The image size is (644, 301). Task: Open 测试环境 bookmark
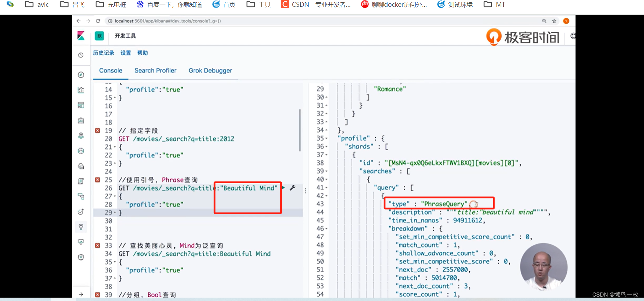[x=455, y=4]
